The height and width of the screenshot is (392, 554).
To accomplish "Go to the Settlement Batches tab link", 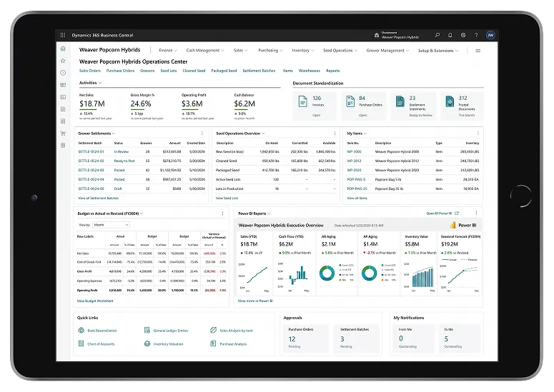I will (x=259, y=71).
